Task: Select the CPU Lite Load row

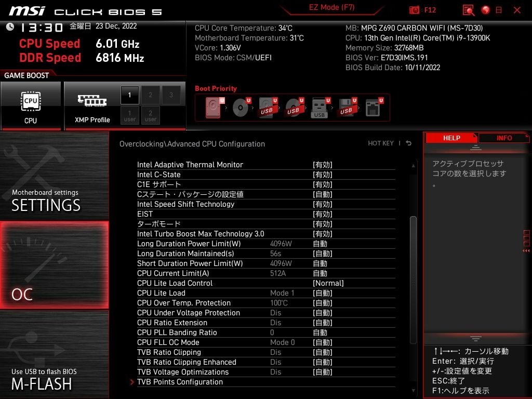Action: tap(266, 293)
